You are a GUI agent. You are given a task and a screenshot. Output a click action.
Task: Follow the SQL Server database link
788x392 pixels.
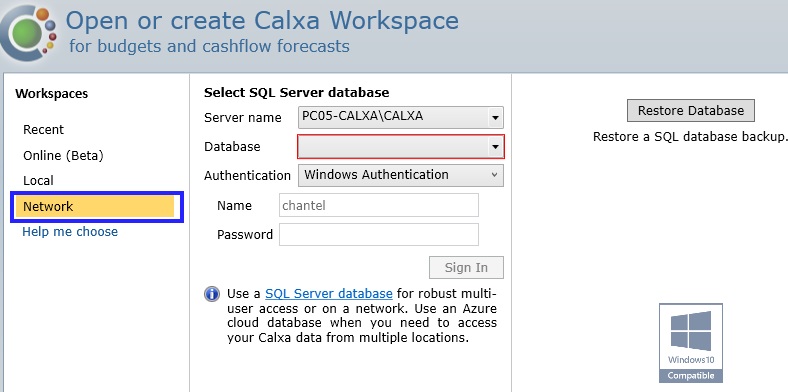[329, 293]
